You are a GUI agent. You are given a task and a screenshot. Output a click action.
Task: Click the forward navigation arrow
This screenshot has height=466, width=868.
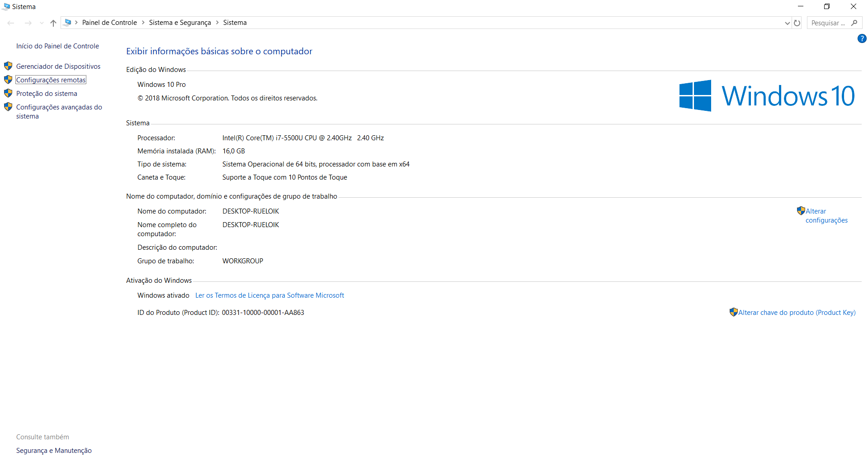[28, 23]
